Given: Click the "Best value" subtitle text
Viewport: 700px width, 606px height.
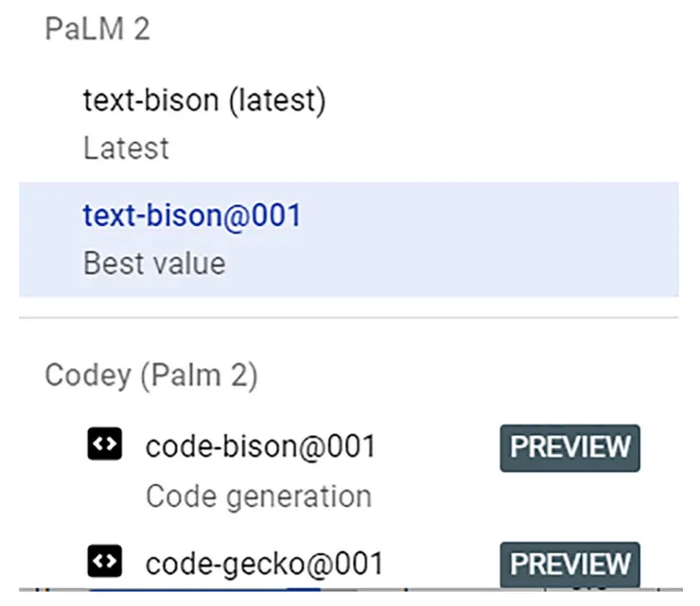Looking at the screenshot, I should coord(154,263).
